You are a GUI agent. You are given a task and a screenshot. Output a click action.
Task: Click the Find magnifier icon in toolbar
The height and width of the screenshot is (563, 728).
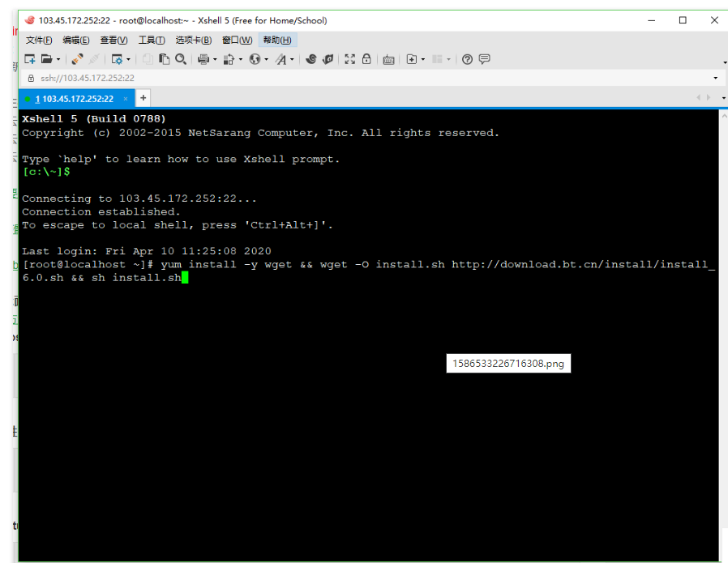click(181, 59)
